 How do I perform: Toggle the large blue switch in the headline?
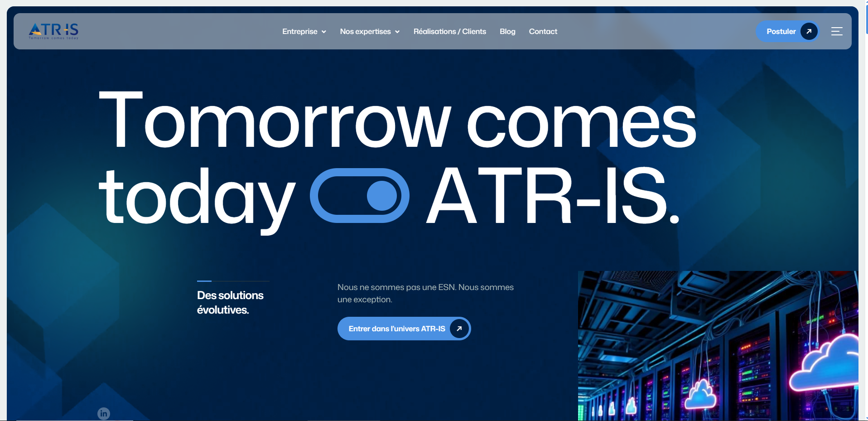click(x=360, y=196)
